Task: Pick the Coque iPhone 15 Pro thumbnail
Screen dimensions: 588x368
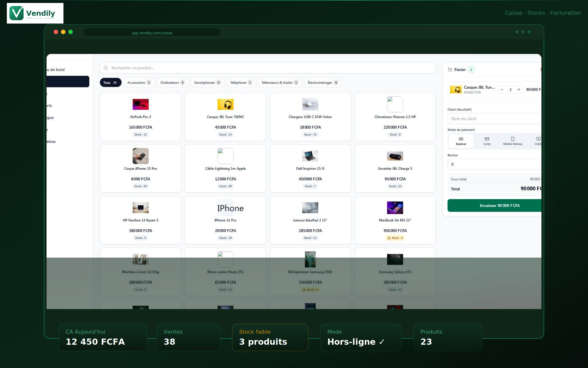Action: 140,156
